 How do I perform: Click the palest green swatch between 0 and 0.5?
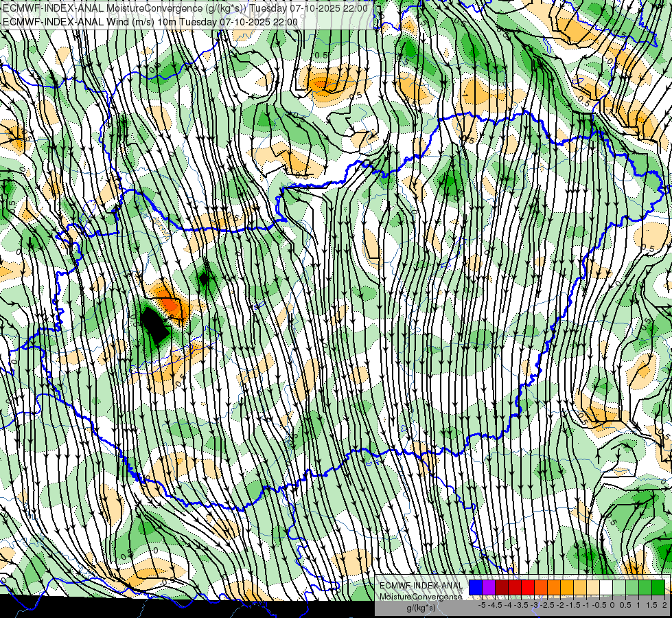pos(619,587)
